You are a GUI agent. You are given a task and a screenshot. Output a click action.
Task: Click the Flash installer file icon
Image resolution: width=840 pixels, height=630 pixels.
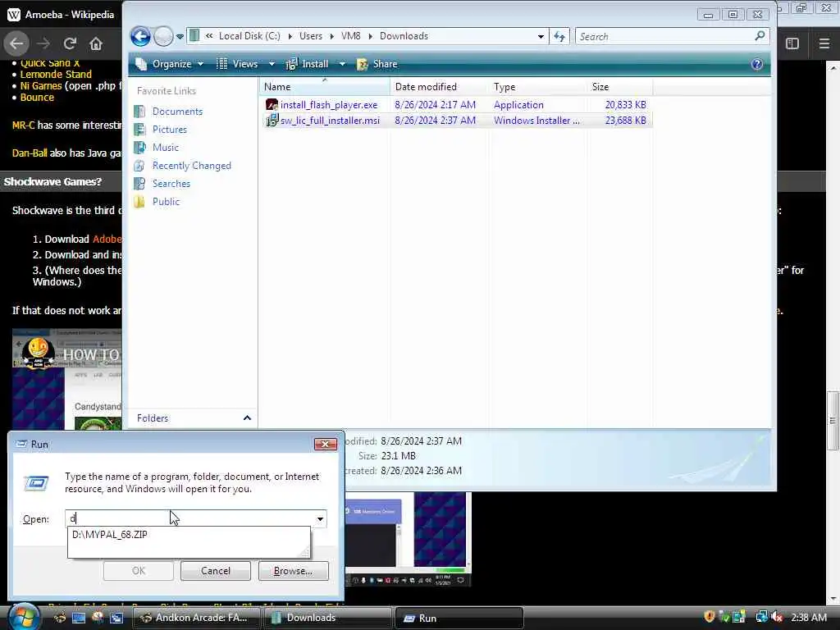272,104
